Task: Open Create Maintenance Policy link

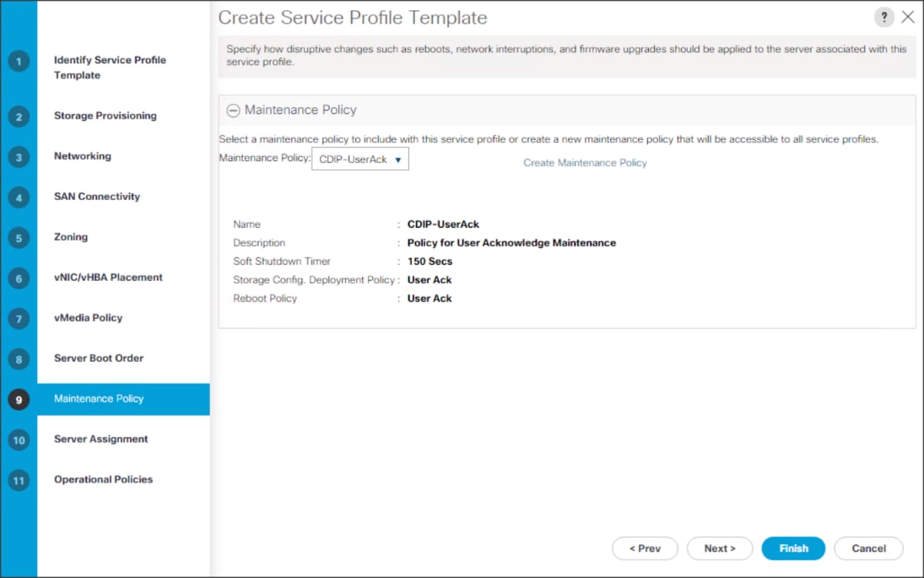Action: coord(585,163)
